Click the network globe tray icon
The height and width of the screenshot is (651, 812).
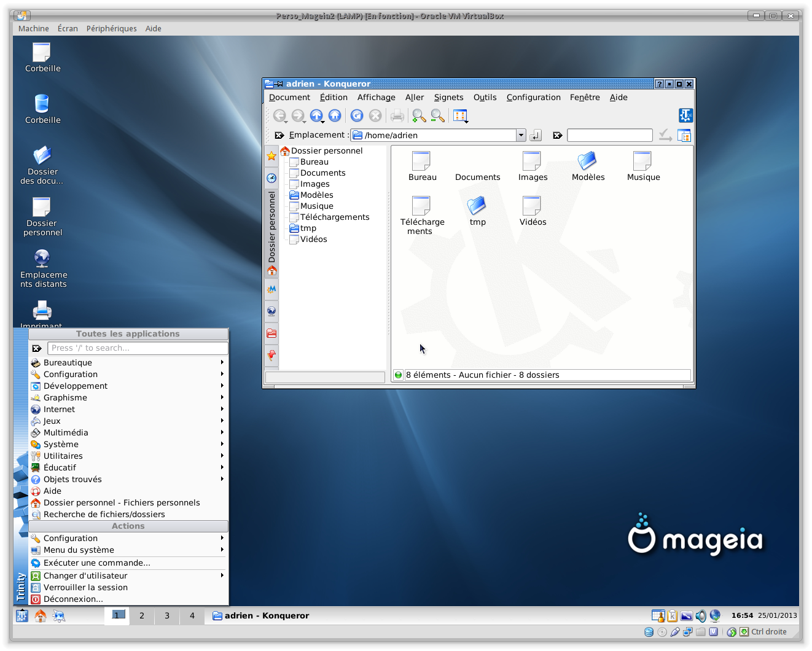click(x=715, y=616)
